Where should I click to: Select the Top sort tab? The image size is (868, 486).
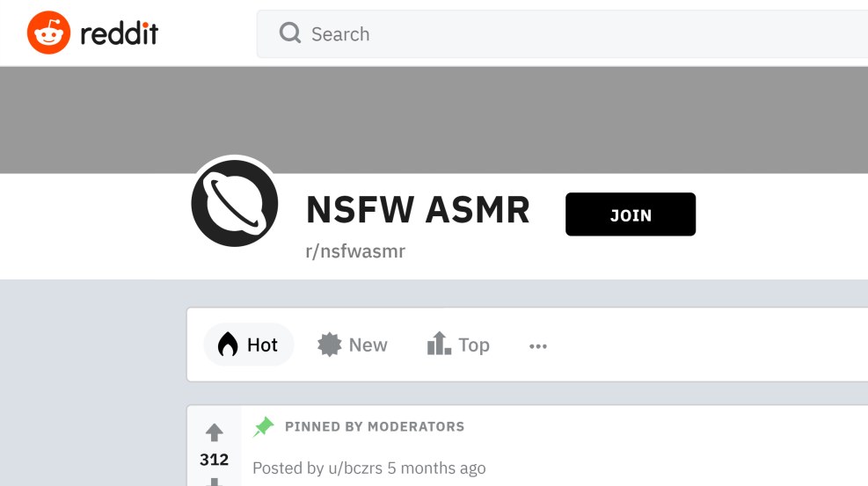pyautogui.click(x=458, y=345)
